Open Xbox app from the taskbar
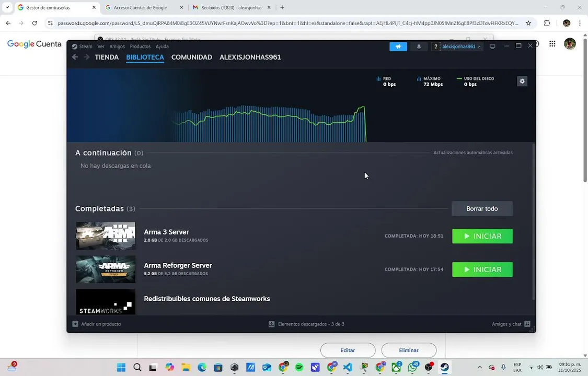588x376 pixels. coord(396,367)
